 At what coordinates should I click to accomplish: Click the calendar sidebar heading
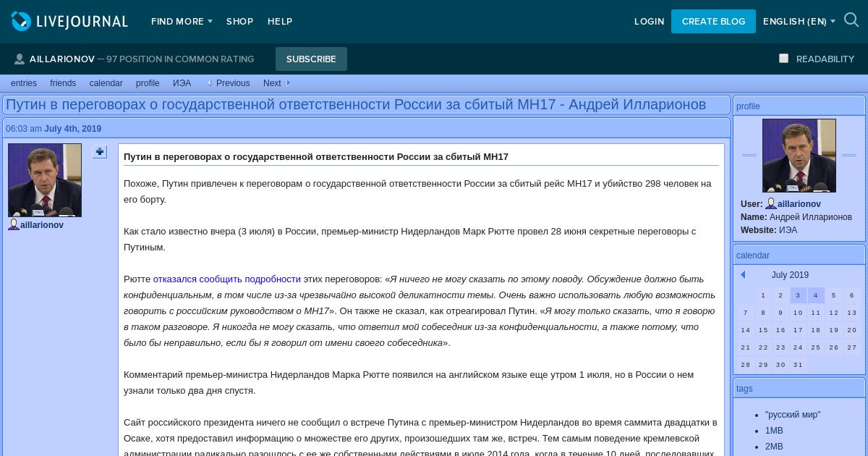pyautogui.click(x=753, y=256)
